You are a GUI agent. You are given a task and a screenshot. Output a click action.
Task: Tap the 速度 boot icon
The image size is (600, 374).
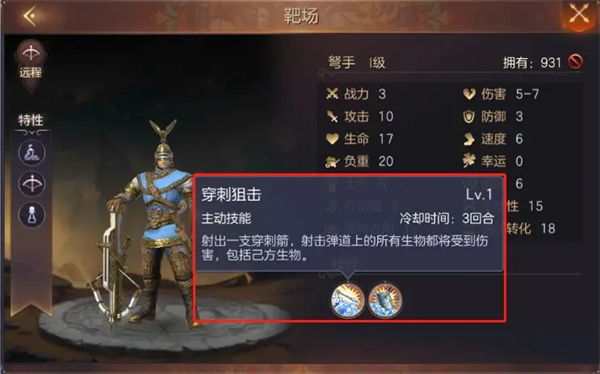pos(469,139)
